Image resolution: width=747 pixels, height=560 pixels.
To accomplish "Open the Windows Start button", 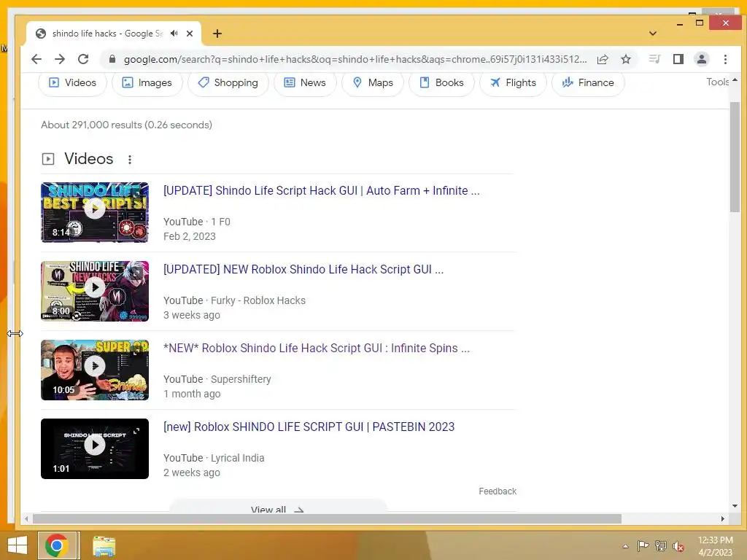I will tap(18, 545).
